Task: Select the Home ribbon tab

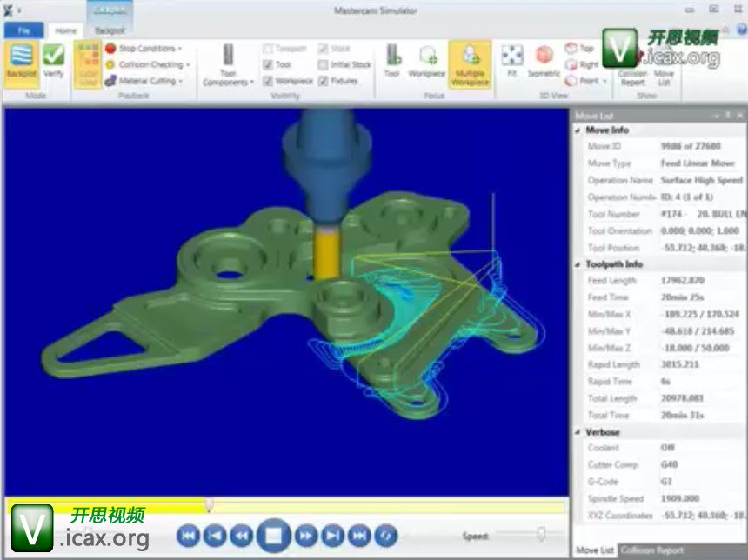Action: 65,30
